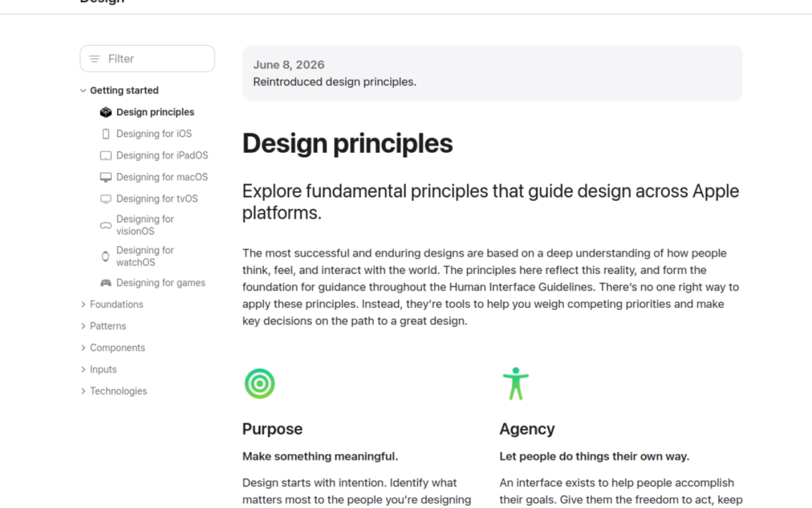The height and width of the screenshot is (508, 812).
Task: Click the green figure Agency icon
Action: coord(516,384)
